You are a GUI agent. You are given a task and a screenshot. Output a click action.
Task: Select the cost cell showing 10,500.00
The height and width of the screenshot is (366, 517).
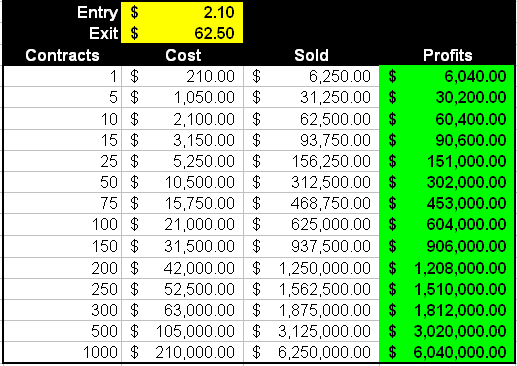[x=183, y=182]
